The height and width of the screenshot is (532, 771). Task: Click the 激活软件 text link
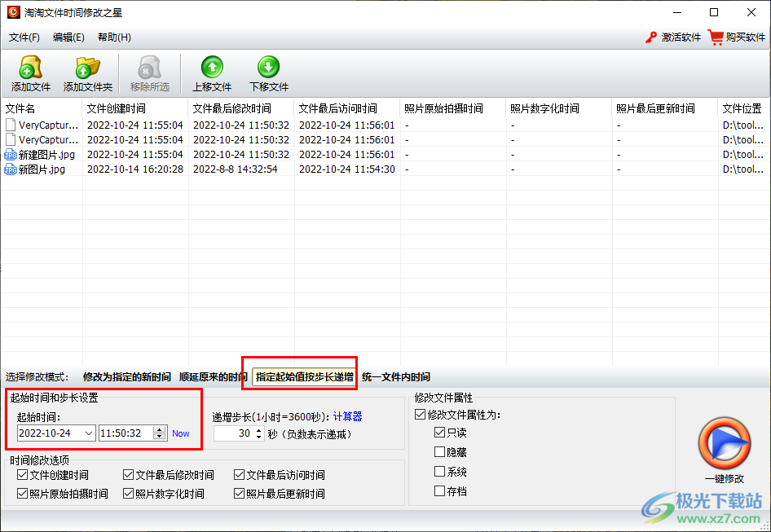point(681,37)
